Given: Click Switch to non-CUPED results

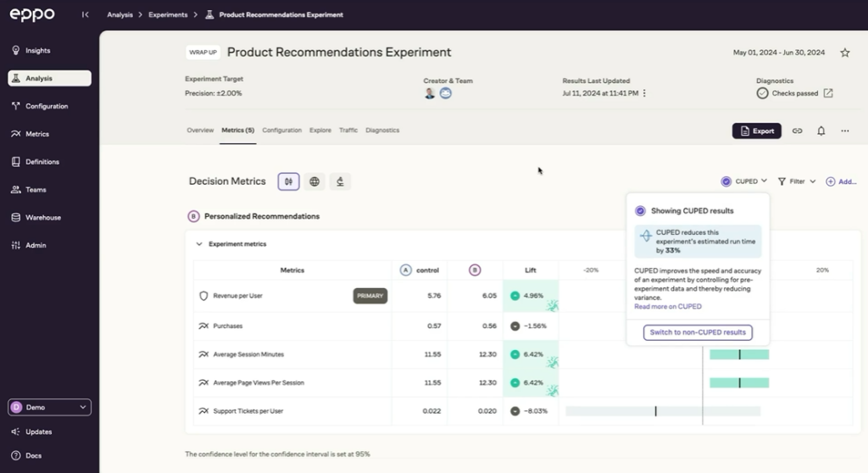Looking at the screenshot, I should [x=698, y=332].
